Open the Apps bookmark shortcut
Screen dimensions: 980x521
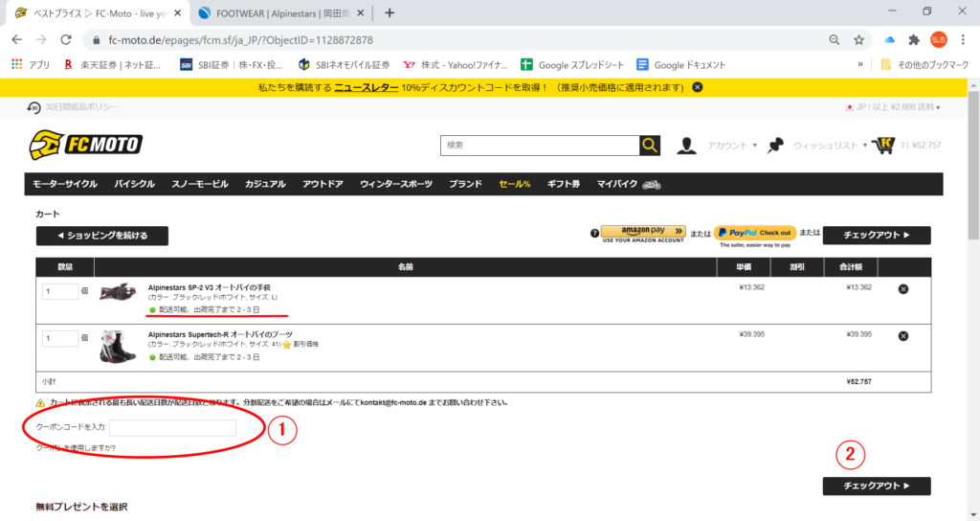click(x=31, y=64)
